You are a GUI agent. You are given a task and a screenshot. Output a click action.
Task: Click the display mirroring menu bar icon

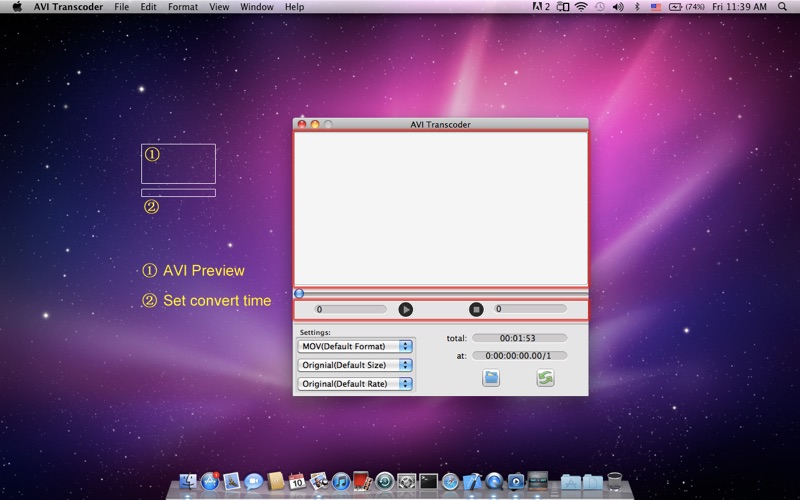coord(563,7)
